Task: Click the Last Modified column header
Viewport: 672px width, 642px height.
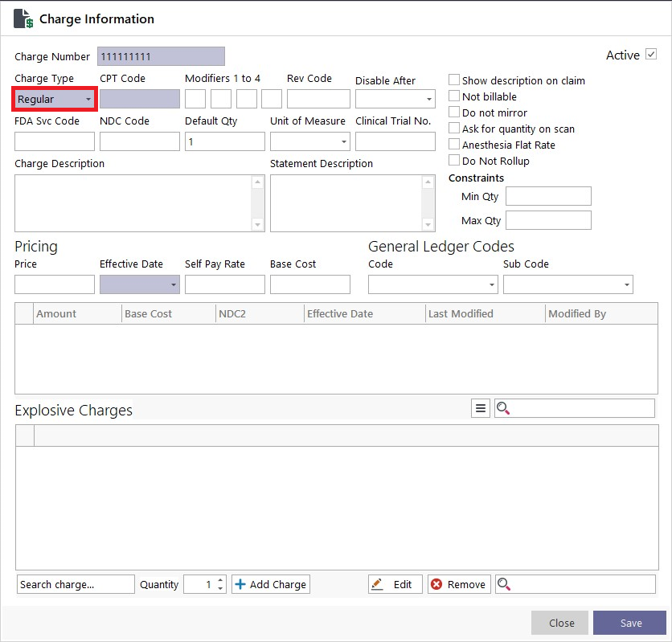Action: tap(486, 313)
